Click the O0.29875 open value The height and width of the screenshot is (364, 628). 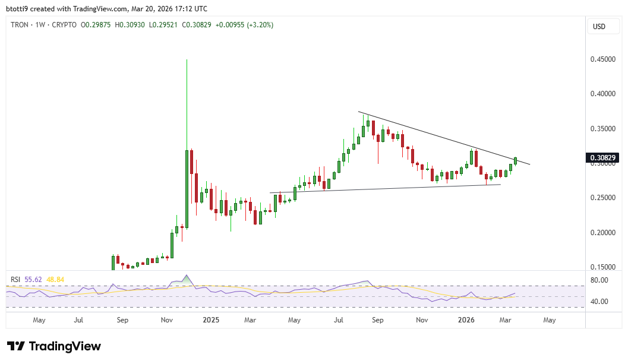point(97,25)
